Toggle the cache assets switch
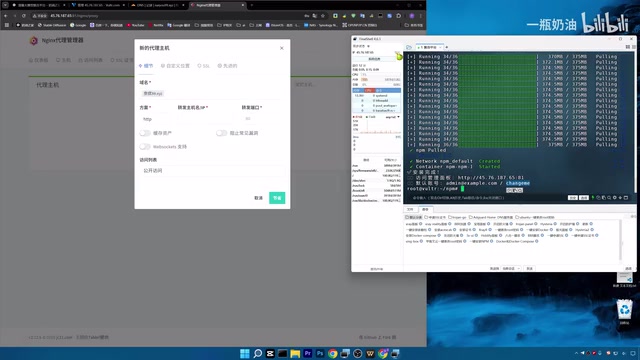Viewport: 640px width, 360px height. tap(144, 133)
